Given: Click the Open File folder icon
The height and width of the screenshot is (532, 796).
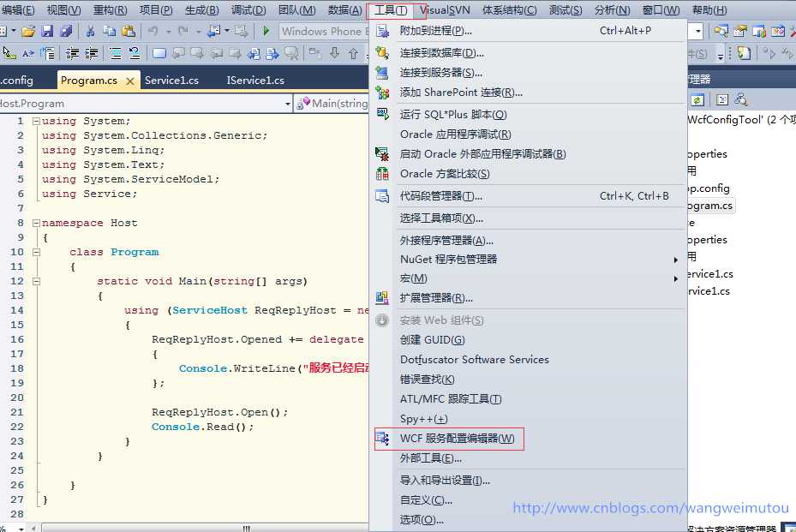Looking at the screenshot, I should click(28, 32).
